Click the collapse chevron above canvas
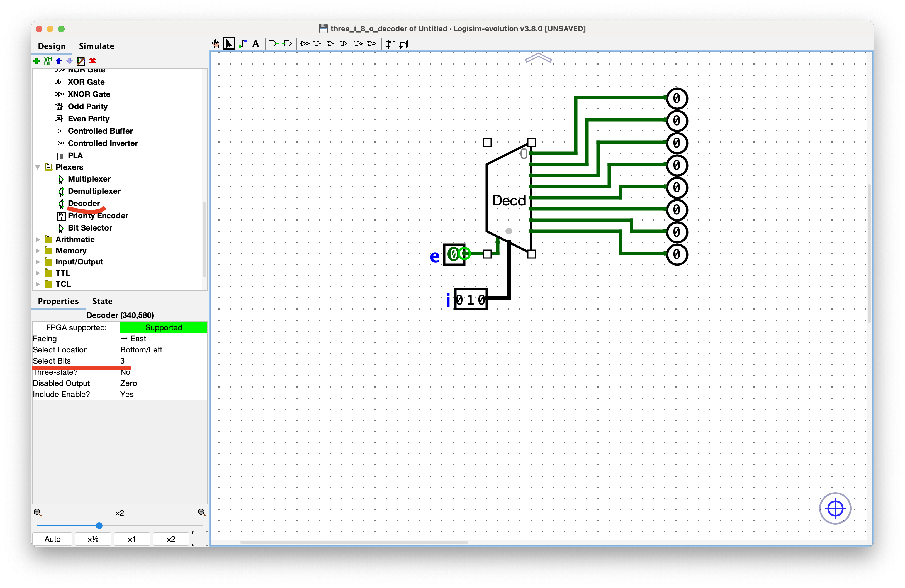This screenshot has width=905, height=588. (x=538, y=58)
